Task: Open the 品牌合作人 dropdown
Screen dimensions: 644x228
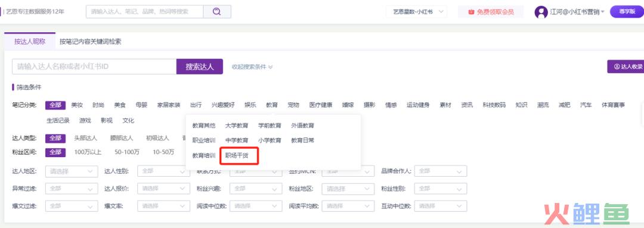Action: tap(441, 171)
